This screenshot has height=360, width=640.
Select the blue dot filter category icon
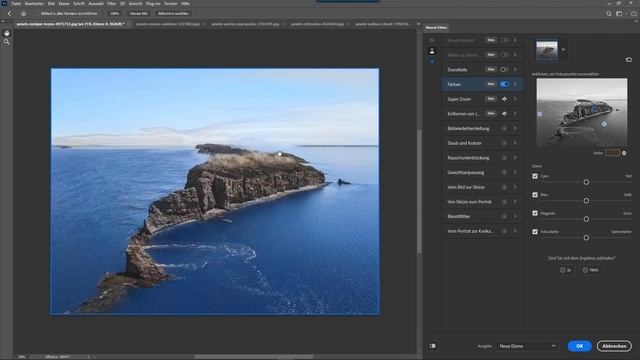432,61
